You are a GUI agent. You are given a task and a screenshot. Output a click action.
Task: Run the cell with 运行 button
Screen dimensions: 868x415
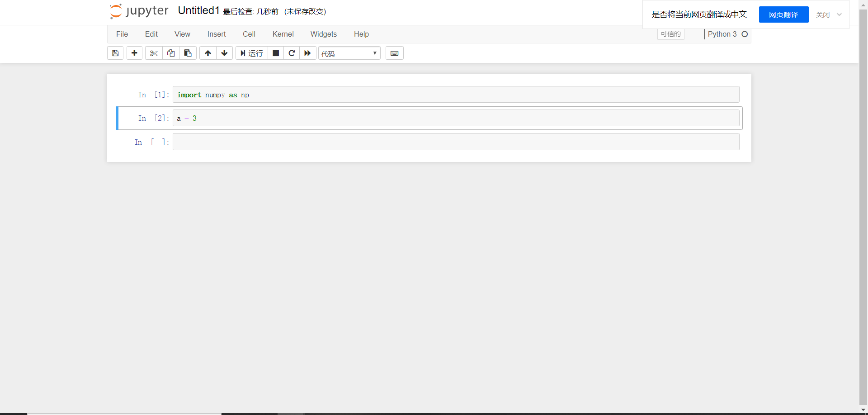tap(252, 53)
